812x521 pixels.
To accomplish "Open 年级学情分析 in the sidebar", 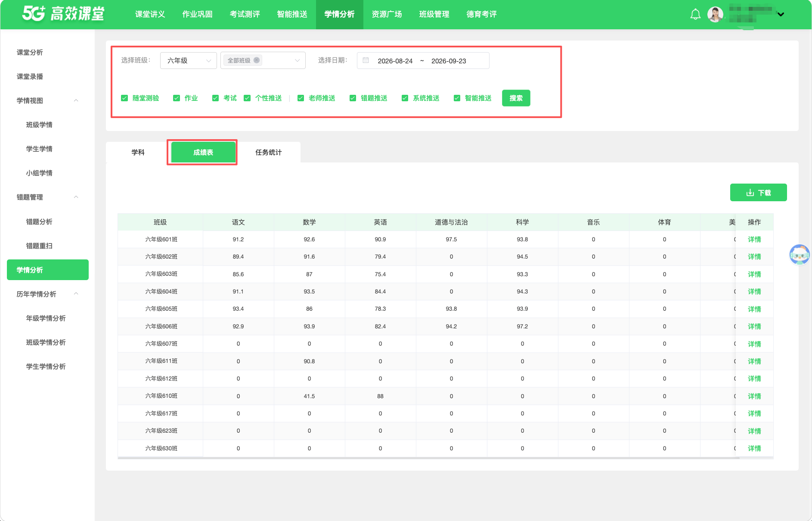I will tap(46, 318).
